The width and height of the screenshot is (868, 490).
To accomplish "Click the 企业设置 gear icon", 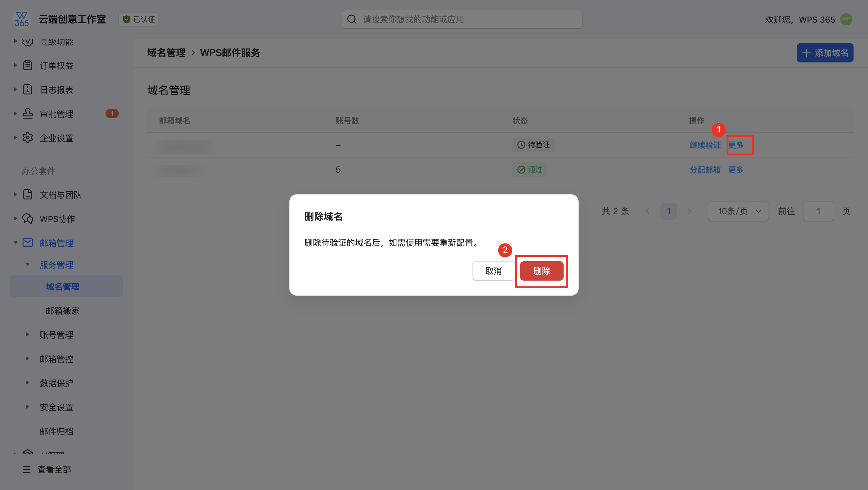I will click(28, 138).
